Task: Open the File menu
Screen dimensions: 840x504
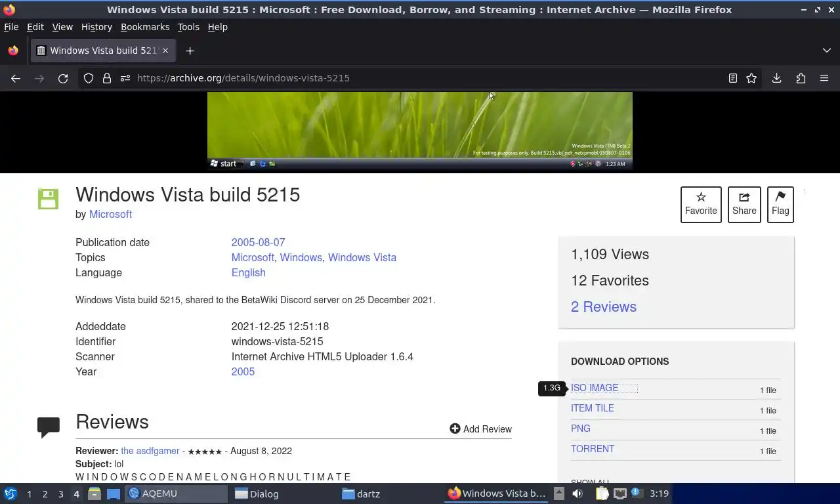Action: [11, 27]
